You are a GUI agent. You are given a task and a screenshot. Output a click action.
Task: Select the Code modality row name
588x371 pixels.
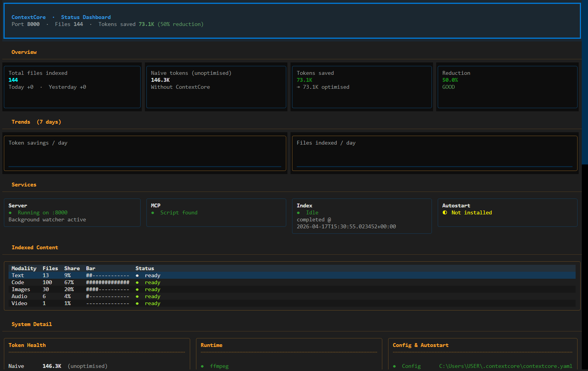[18, 282]
